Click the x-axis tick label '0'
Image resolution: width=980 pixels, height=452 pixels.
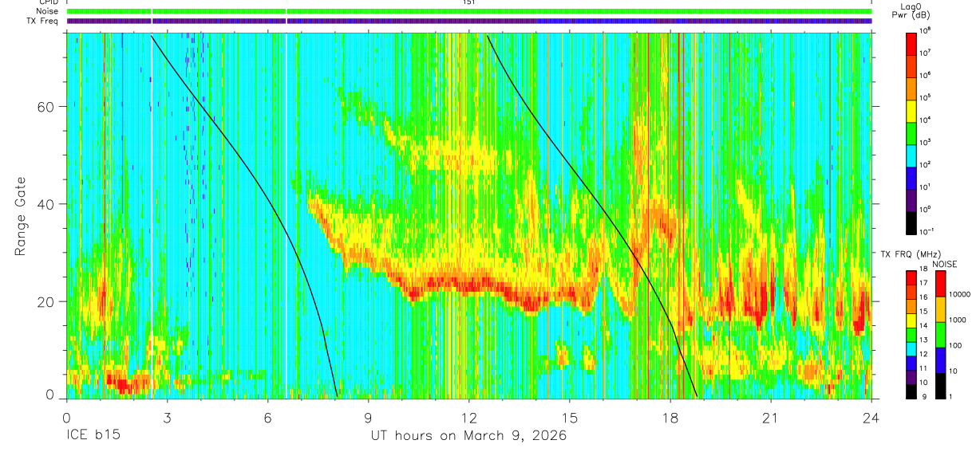tap(66, 417)
